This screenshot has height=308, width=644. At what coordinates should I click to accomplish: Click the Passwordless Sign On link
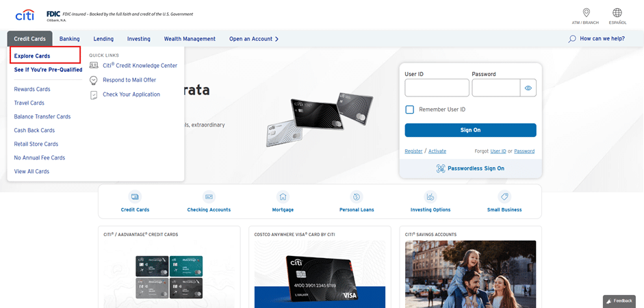click(x=476, y=168)
